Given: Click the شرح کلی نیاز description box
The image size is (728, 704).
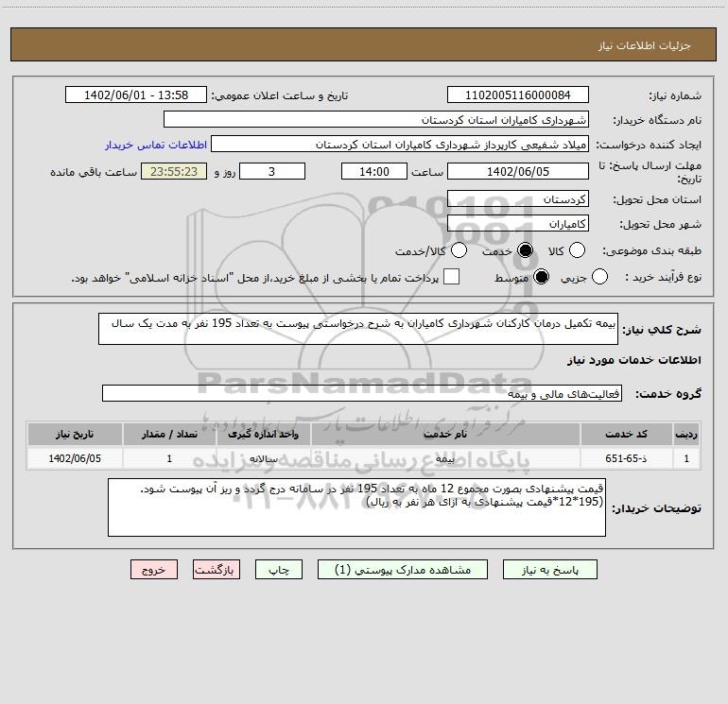Looking at the screenshot, I should (x=358, y=329).
